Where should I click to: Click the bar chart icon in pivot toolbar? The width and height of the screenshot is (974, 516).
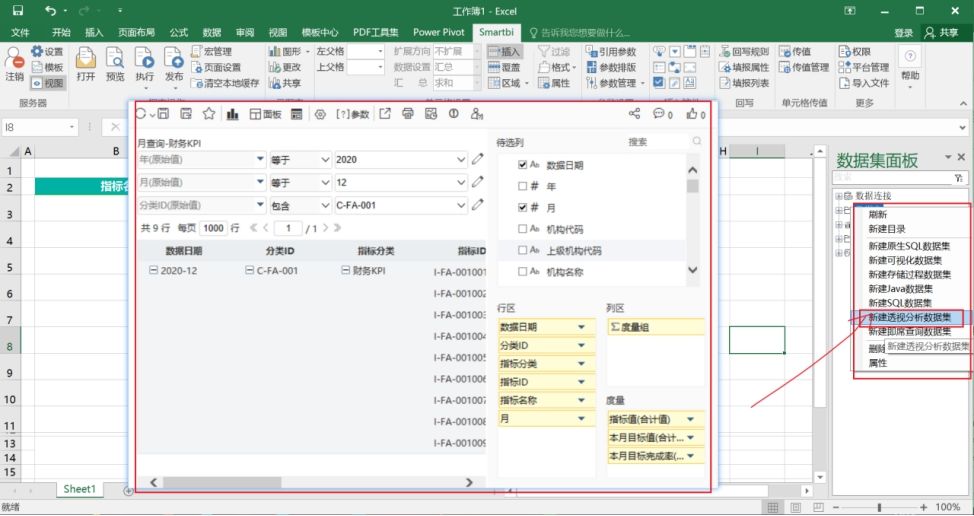click(232, 114)
